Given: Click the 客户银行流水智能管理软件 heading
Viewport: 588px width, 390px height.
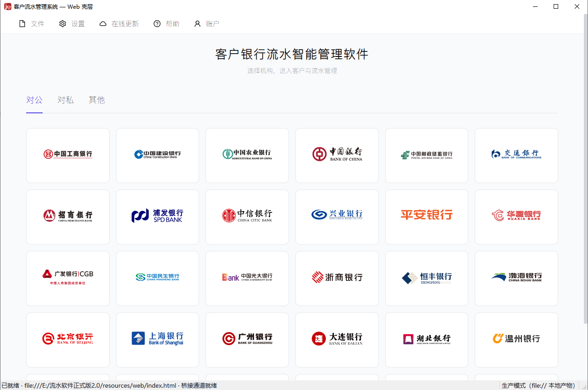Looking at the screenshot, I should click(x=292, y=54).
